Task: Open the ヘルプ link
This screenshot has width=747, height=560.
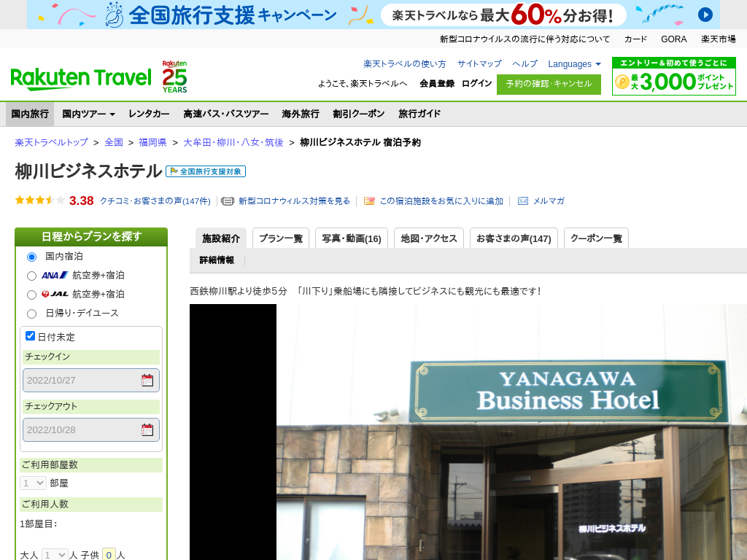Action: (x=525, y=64)
